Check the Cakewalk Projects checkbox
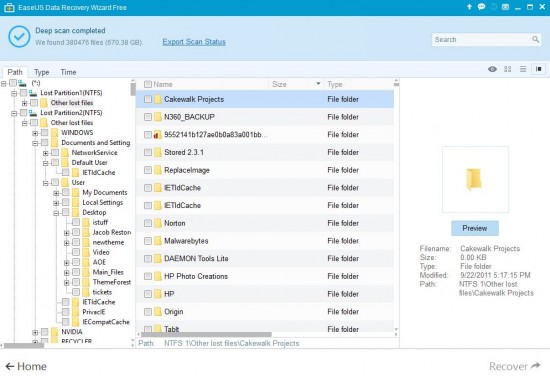This screenshot has height=384, width=550. (148, 99)
